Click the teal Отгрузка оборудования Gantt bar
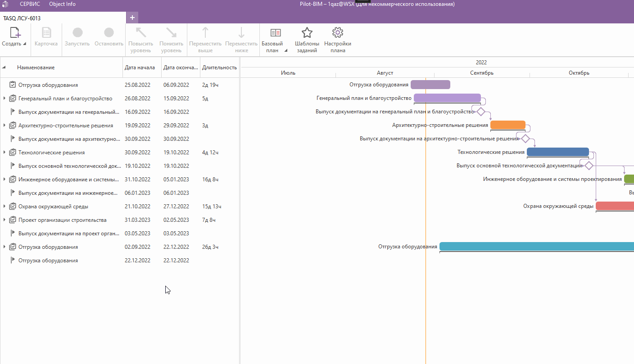Image resolution: width=634 pixels, height=364 pixels. (536, 246)
